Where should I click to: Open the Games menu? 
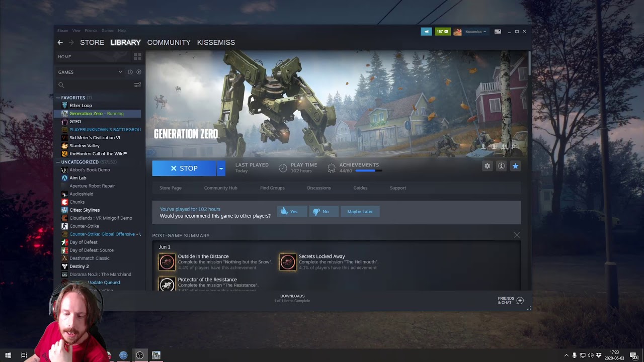108,31
